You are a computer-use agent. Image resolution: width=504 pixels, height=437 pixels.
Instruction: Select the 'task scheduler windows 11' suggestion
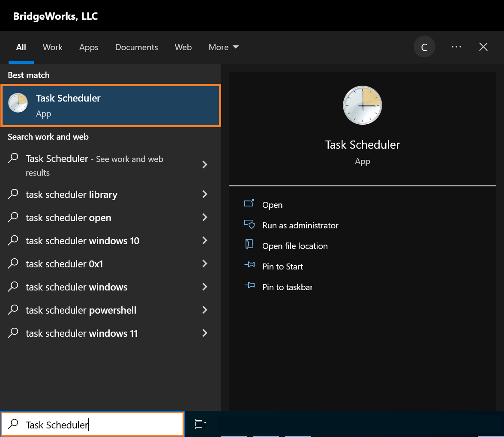point(111,333)
